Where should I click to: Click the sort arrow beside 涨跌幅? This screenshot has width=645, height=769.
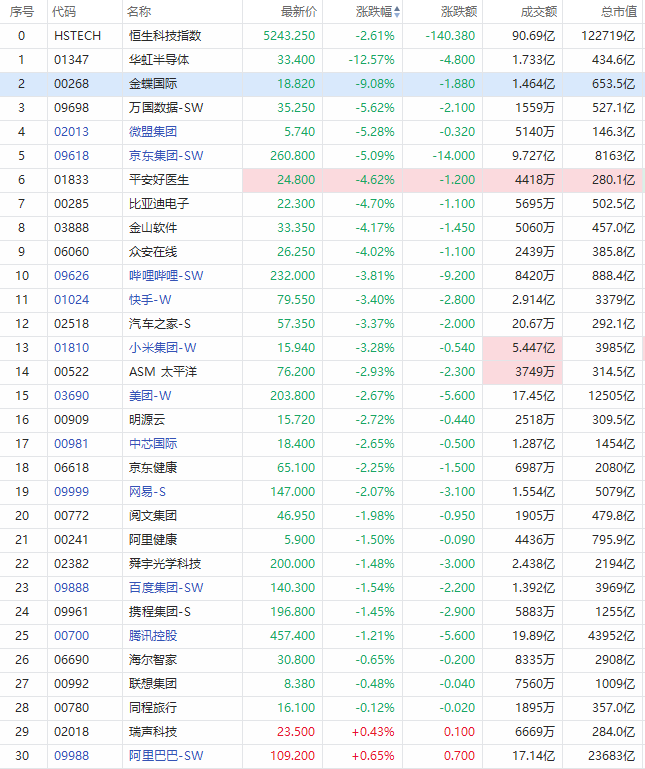(397, 12)
